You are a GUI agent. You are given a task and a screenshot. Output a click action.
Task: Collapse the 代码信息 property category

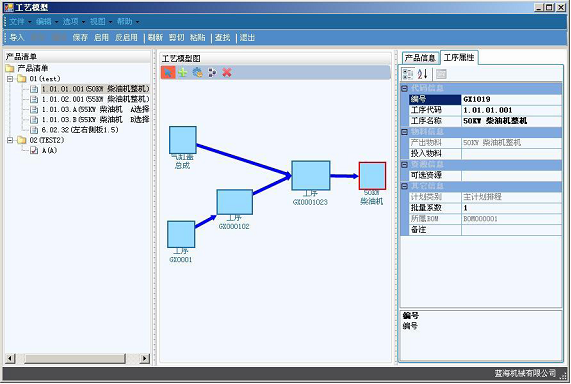pos(404,88)
